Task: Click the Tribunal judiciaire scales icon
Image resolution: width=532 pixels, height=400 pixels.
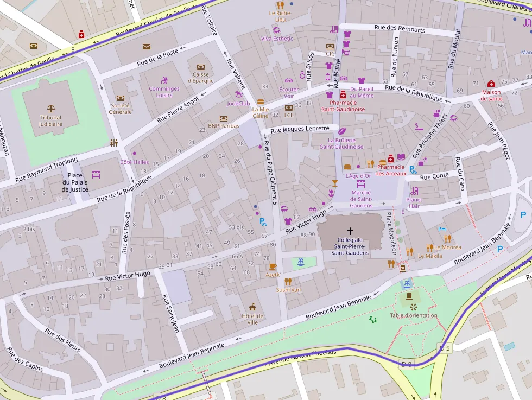Action: click(x=50, y=109)
